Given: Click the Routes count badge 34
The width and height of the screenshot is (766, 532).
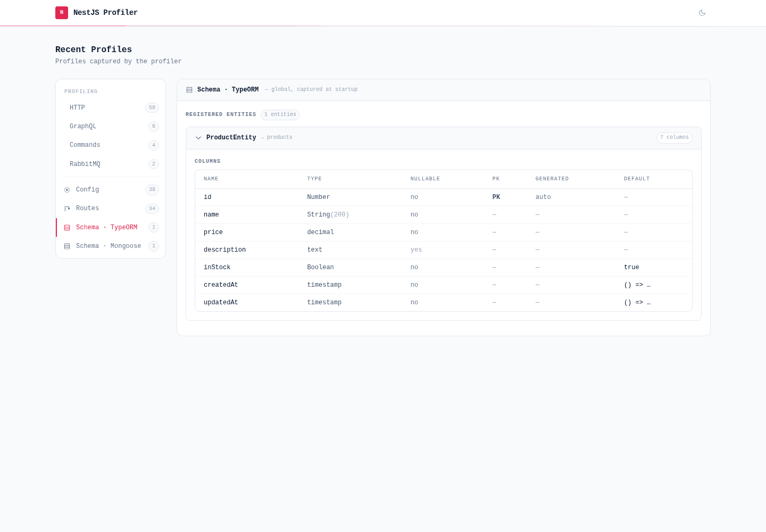Looking at the screenshot, I should coord(152,209).
